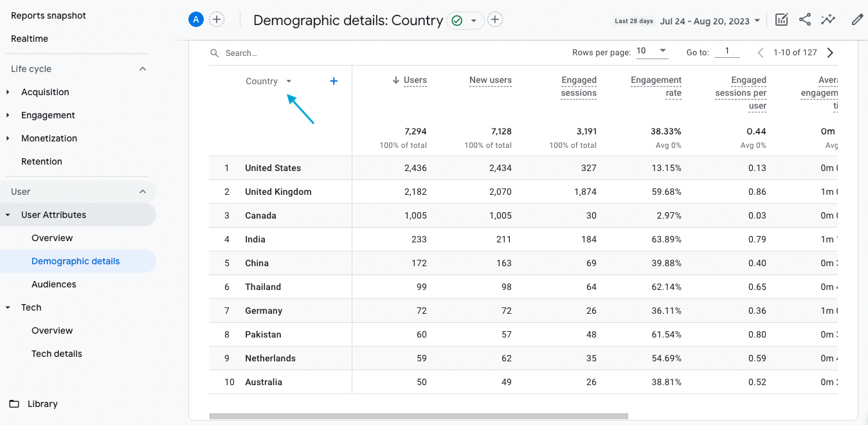Go to next page of results
The width and height of the screenshot is (868, 425).
(830, 53)
